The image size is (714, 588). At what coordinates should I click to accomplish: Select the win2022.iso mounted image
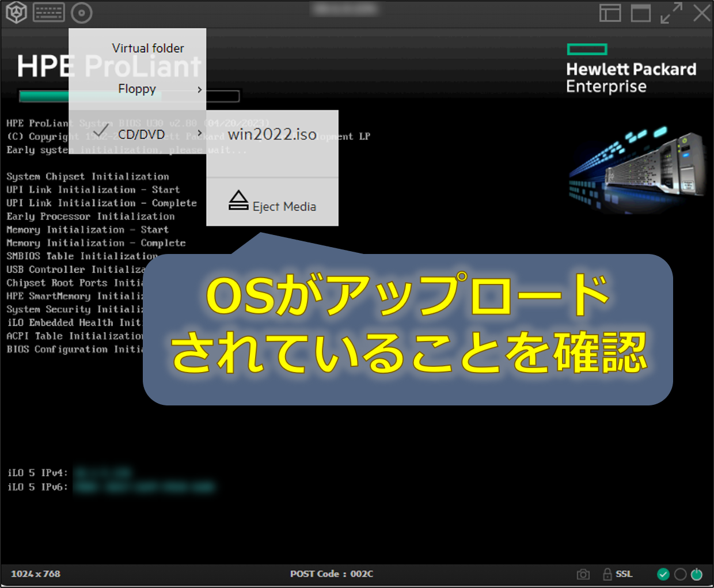tap(272, 135)
